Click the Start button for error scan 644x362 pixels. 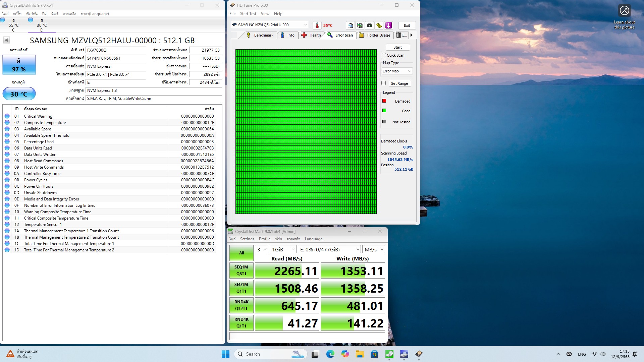[x=397, y=47]
